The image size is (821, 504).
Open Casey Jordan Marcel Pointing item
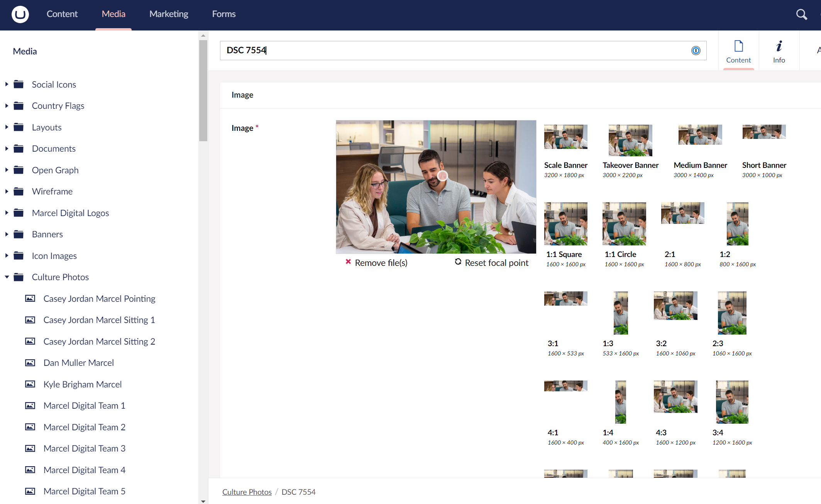[99, 299]
